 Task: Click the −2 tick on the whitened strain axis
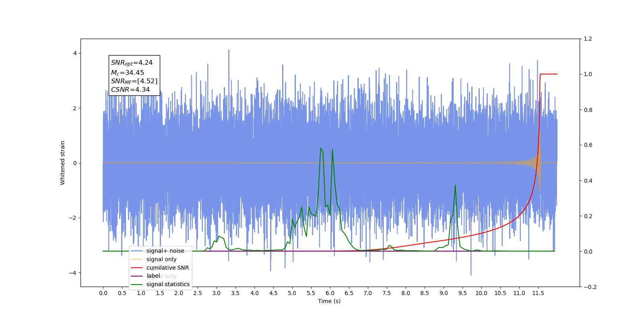pos(72,218)
